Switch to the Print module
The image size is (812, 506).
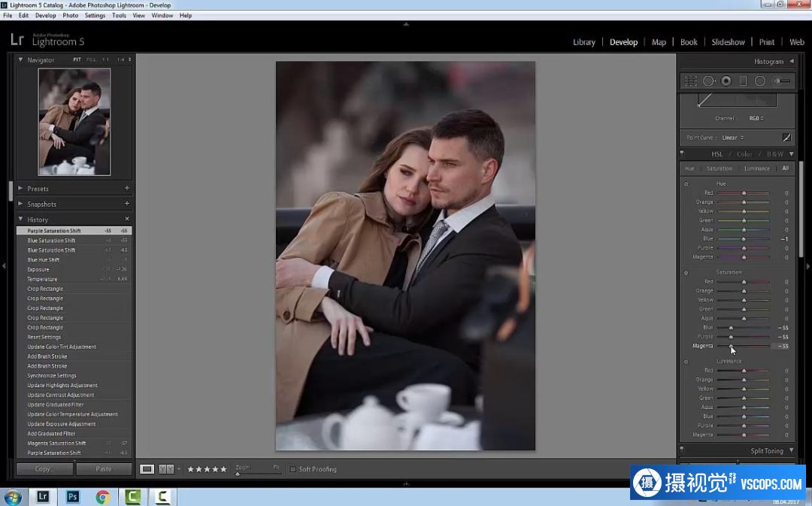tap(766, 42)
